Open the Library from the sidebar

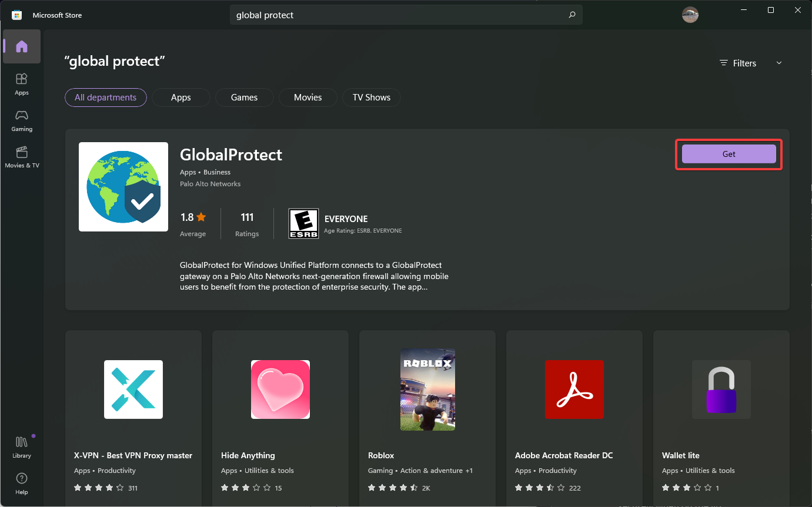coord(22,444)
